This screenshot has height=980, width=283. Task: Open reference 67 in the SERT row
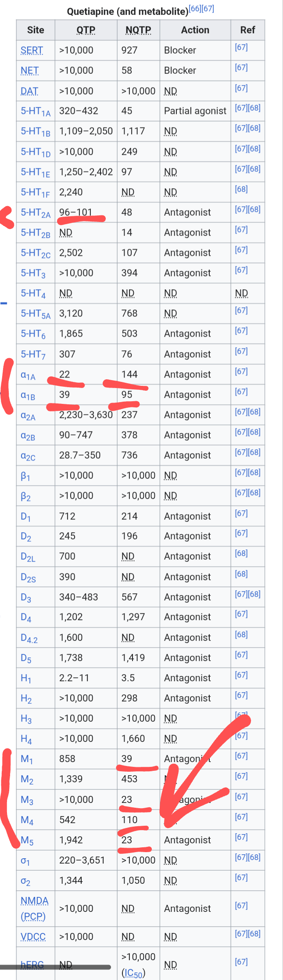point(241,47)
